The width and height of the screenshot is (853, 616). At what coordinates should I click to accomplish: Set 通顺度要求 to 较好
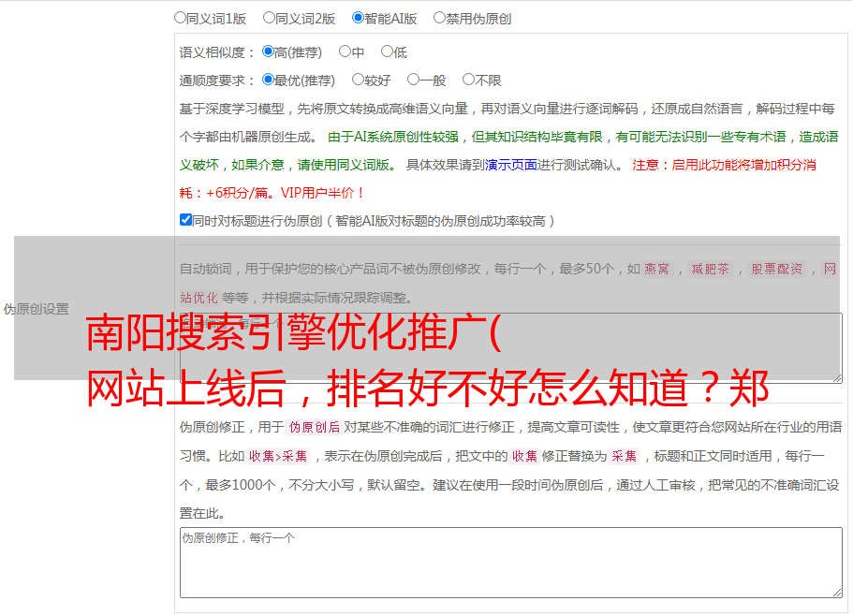pyautogui.click(x=358, y=80)
